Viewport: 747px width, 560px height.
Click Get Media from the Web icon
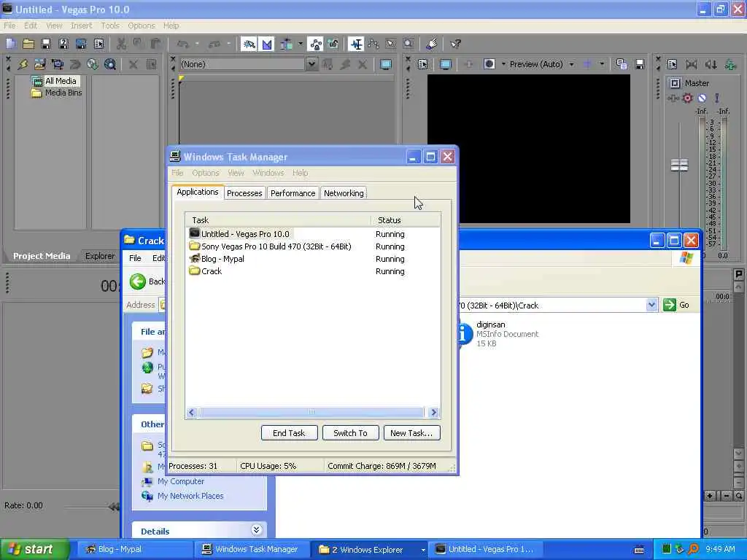coord(93,64)
